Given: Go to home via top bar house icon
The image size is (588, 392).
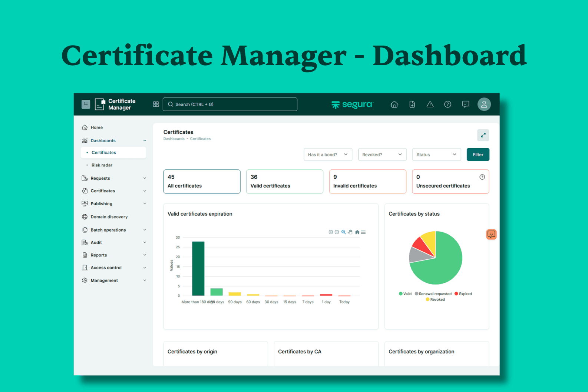Looking at the screenshot, I should [x=394, y=104].
